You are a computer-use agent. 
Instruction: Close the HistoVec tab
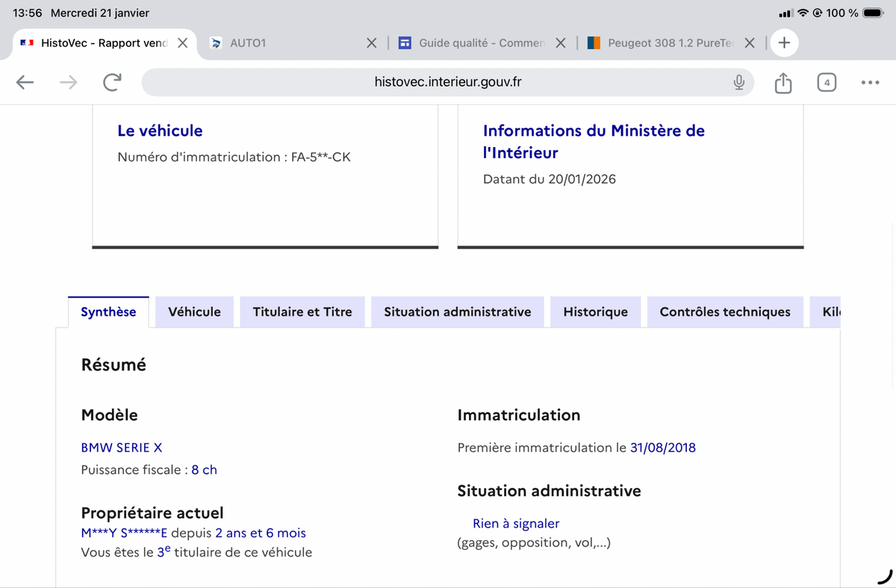[182, 43]
